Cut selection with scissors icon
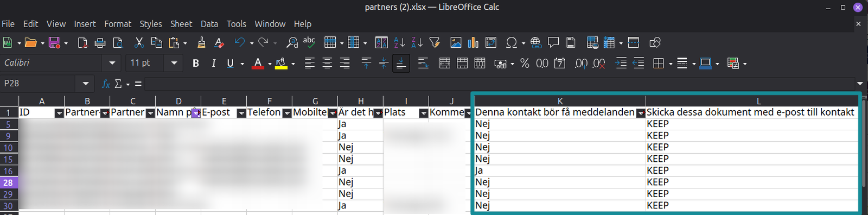Screen dimensions: 868x215 (139, 43)
